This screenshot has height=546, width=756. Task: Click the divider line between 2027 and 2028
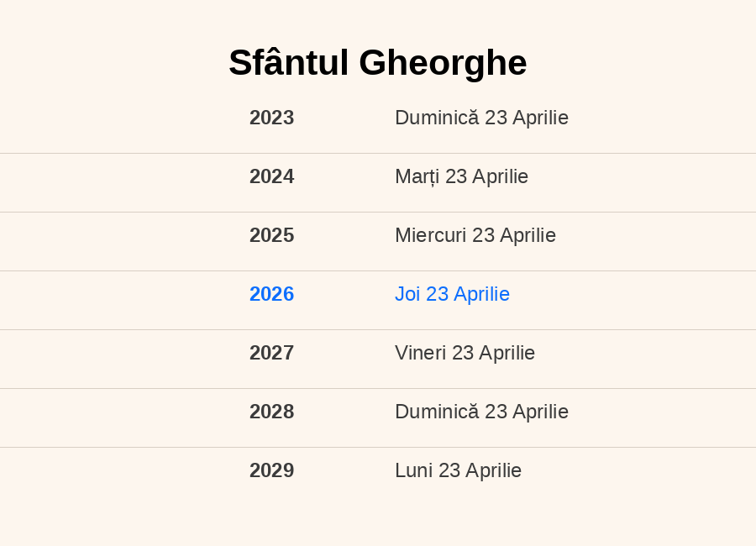pos(378,388)
